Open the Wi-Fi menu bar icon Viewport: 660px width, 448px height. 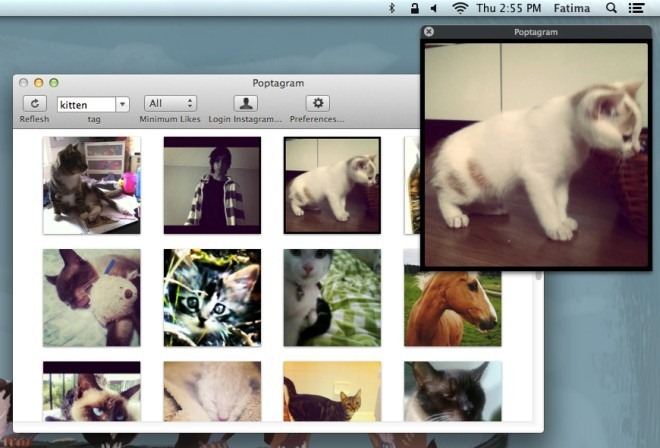(x=460, y=8)
